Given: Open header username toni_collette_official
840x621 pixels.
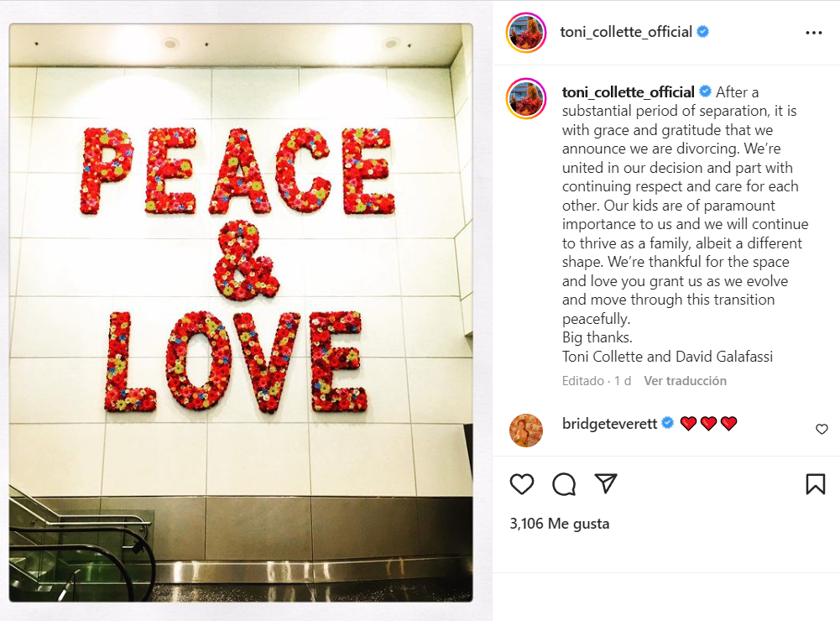Looking at the screenshot, I should pyautogui.click(x=626, y=32).
